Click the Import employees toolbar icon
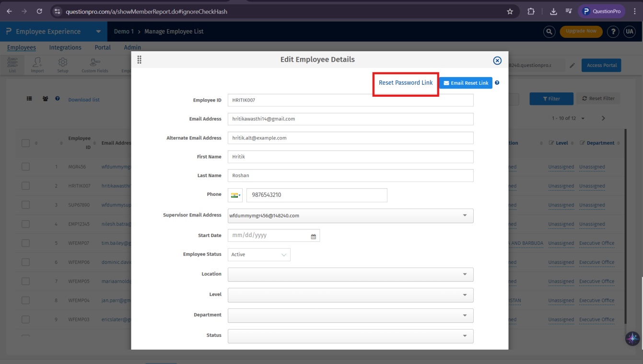643x364 pixels. [x=37, y=65]
